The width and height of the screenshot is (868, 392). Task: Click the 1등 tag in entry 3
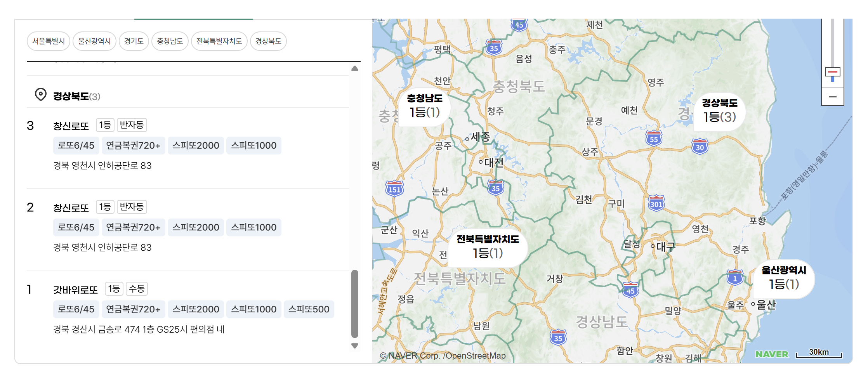105,125
